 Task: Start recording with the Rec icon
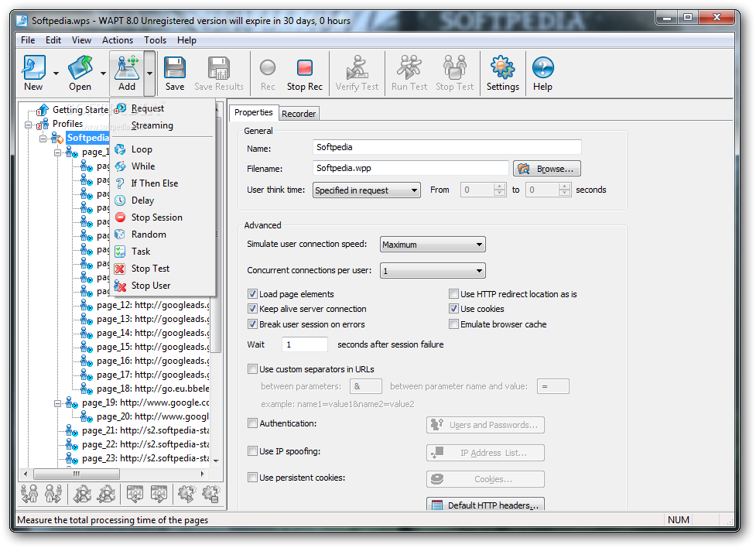coord(268,74)
